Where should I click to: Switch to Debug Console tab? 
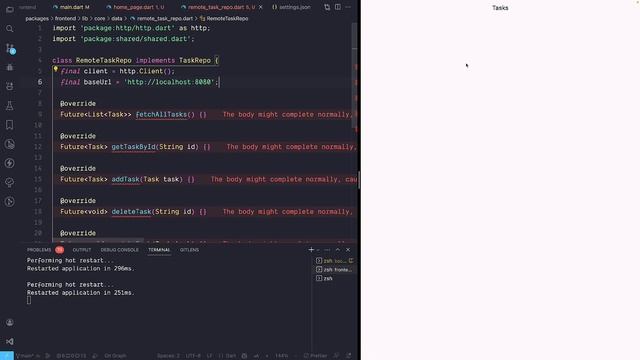pos(120,250)
